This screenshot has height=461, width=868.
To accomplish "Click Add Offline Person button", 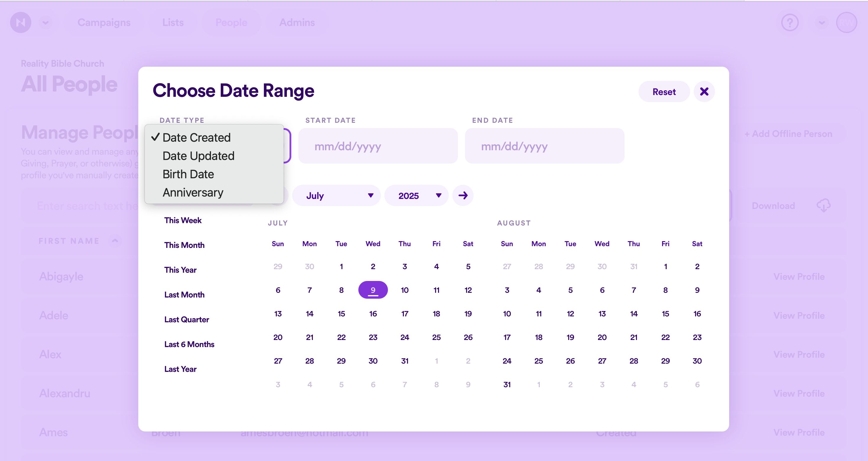I will pyautogui.click(x=788, y=134).
